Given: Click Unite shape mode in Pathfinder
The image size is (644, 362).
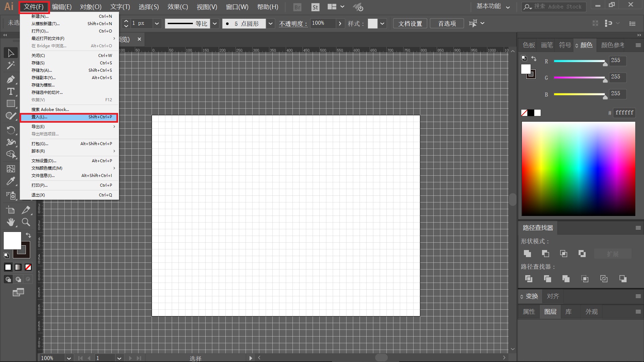Looking at the screenshot, I should click(527, 254).
